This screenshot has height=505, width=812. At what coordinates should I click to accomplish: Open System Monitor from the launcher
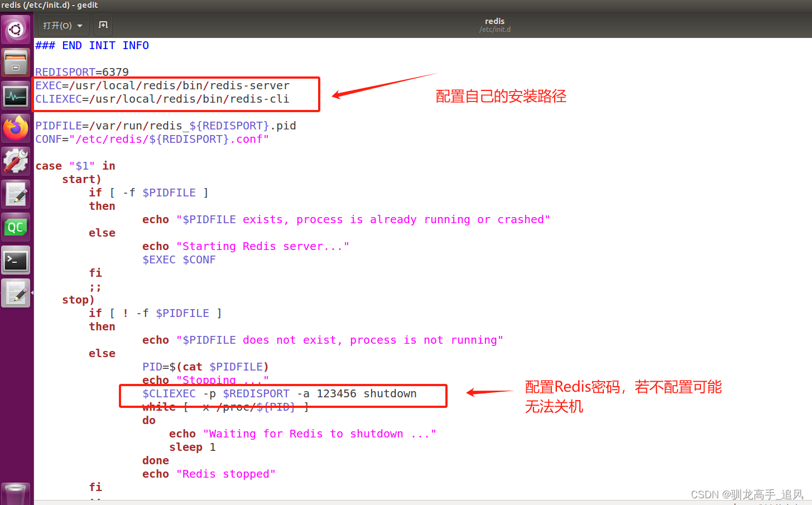click(16, 95)
